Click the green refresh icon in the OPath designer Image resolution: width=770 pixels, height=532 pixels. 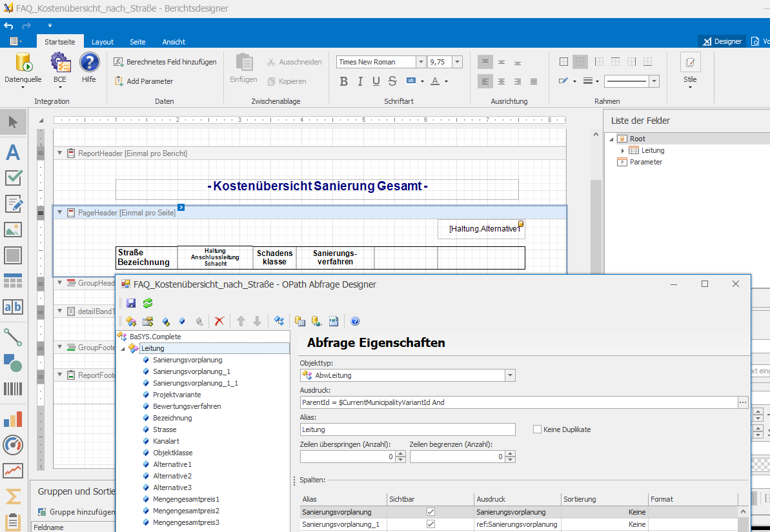click(148, 303)
